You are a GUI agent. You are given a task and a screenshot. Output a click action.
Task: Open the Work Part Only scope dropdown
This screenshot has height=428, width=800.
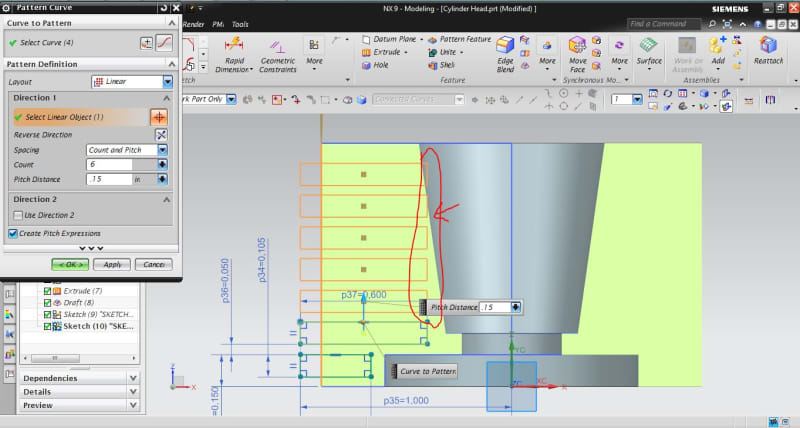click(x=231, y=99)
